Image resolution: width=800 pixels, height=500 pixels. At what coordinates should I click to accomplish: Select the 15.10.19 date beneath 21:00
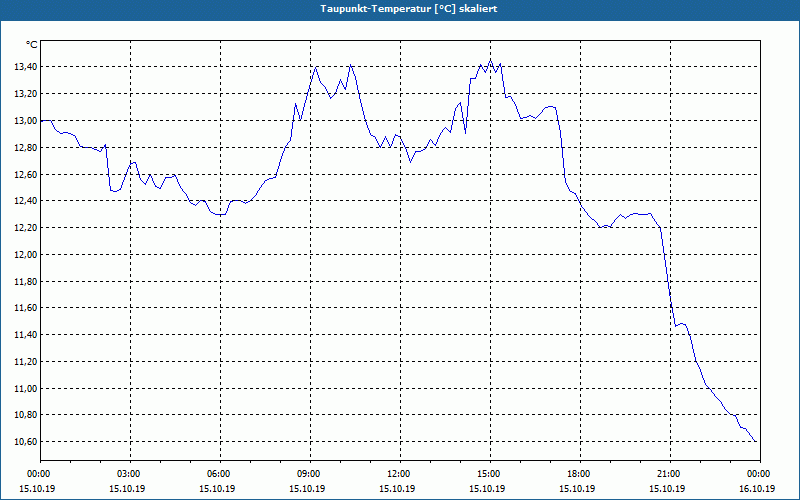pyautogui.click(x=667, y=488)
